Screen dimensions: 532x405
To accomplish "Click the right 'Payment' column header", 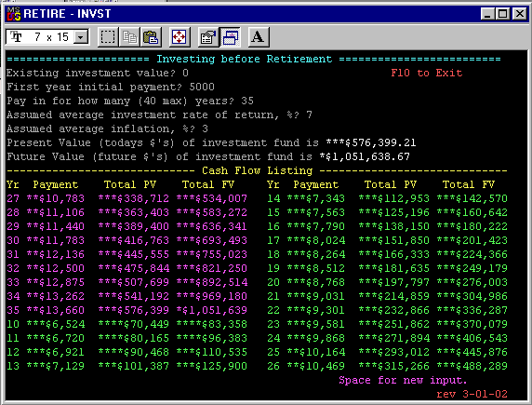I will (x=316, y=184).
